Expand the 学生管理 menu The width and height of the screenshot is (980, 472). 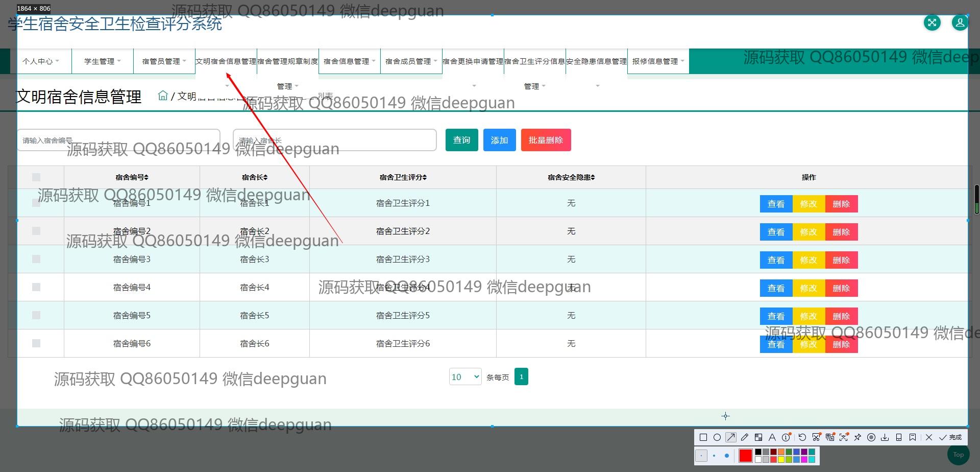tap(103, 61)
